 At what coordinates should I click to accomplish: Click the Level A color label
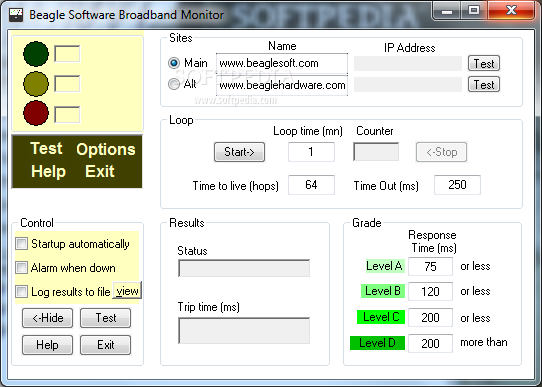(x=385, y=266)
